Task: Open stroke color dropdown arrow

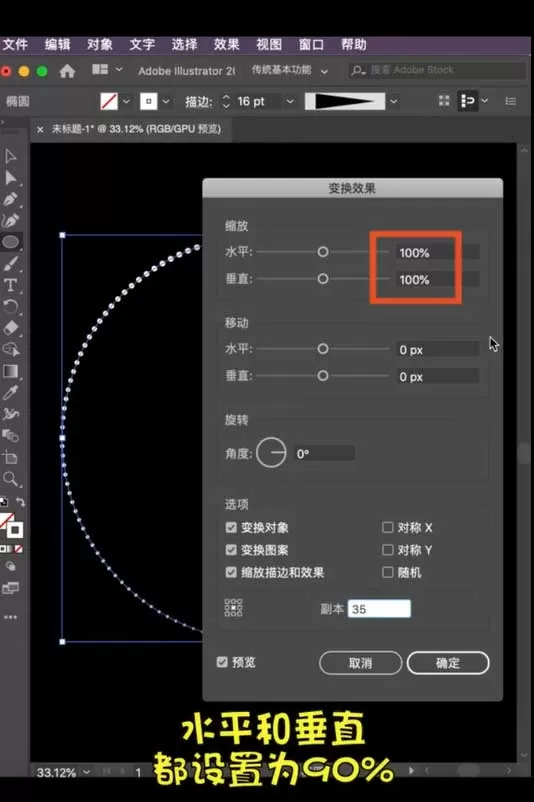Action: (166, 101)
